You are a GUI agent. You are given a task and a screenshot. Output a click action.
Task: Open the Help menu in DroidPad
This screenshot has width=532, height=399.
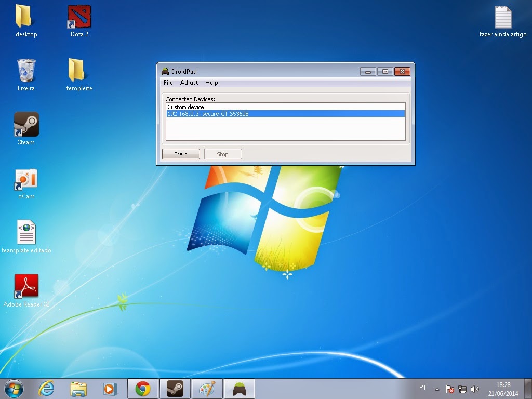(211, 83)
